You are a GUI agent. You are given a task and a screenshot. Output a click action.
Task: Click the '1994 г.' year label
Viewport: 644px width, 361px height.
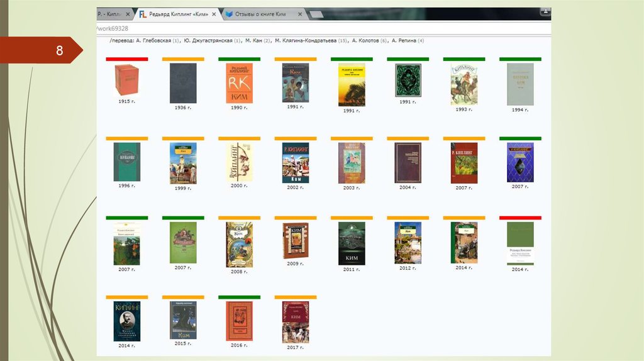(x=520, y=110)
